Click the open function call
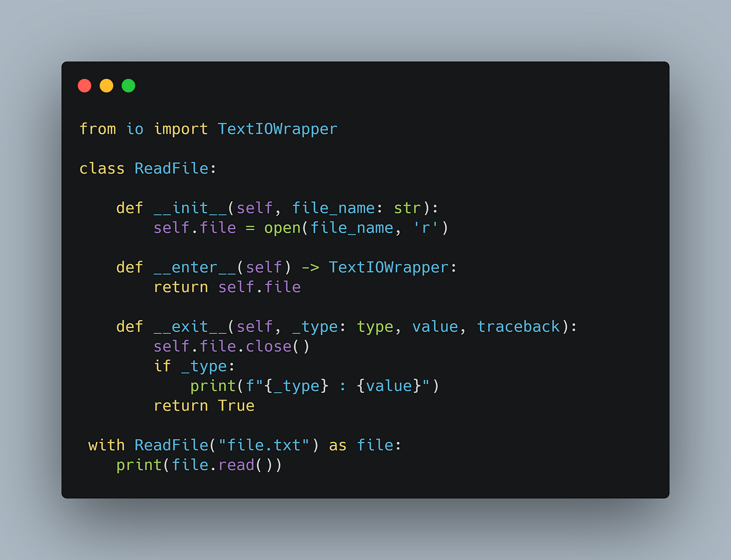 point(282,228)
